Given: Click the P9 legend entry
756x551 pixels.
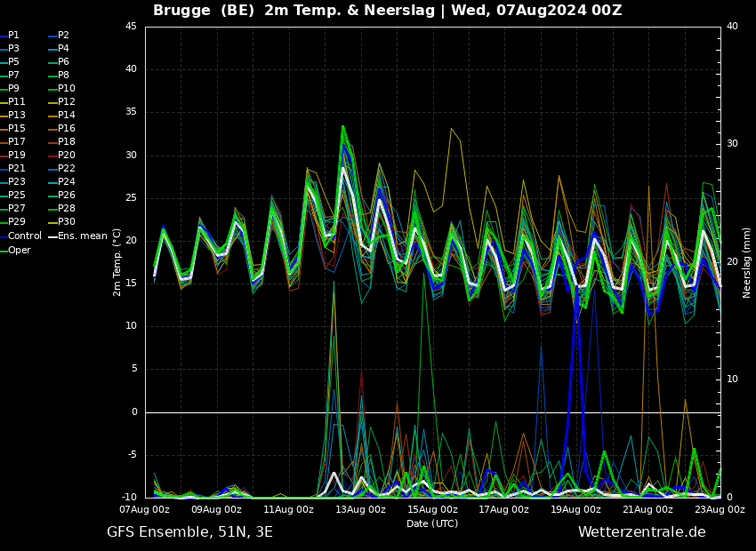Looking at the screenshot, I should tap(10, 89).
